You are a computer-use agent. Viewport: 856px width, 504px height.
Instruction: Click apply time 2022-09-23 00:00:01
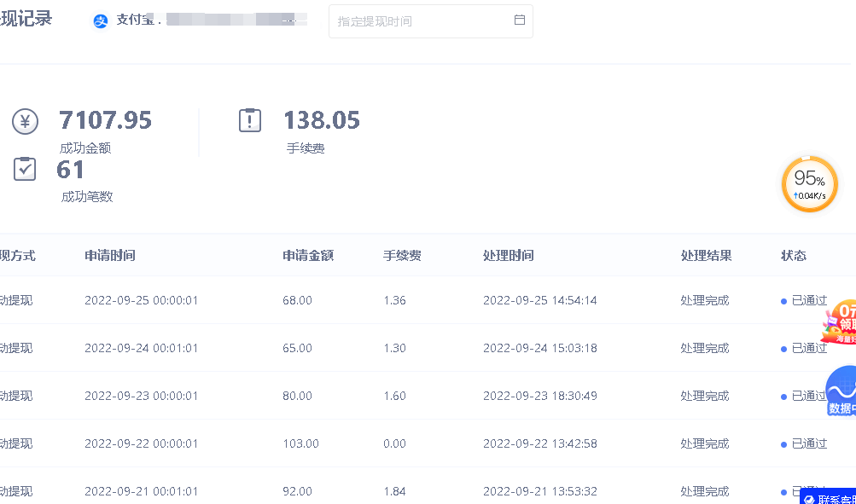click(x=142, y=396)
